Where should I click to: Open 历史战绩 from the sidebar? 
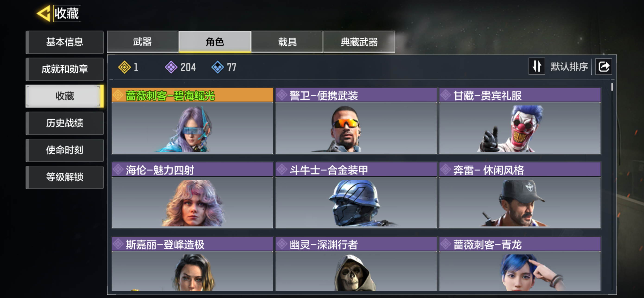(x=65, y=123)
